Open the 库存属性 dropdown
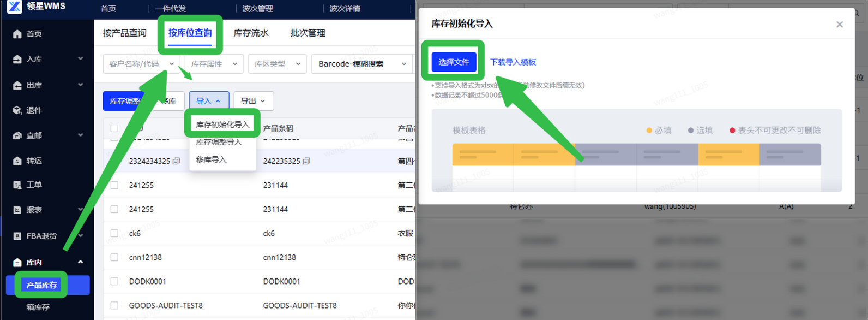 214,64
